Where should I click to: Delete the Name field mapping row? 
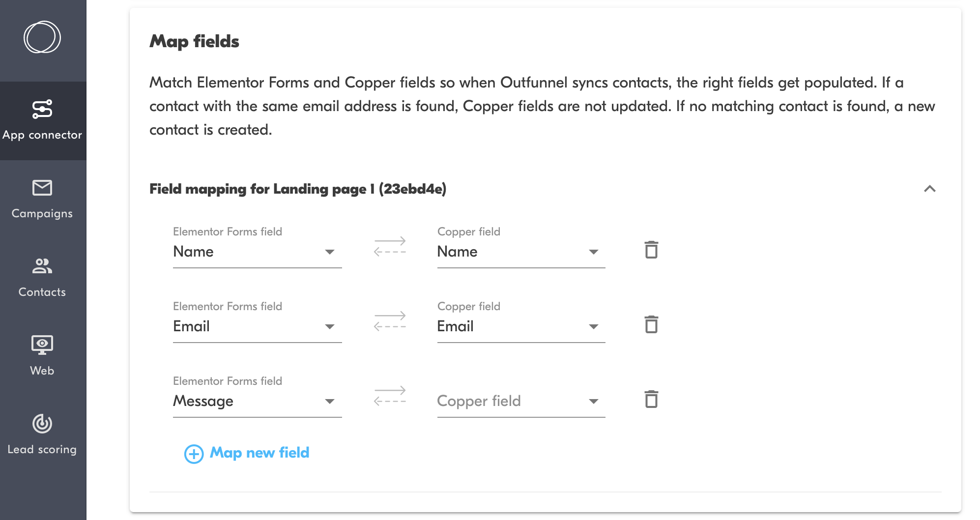[x=651, y=250]
